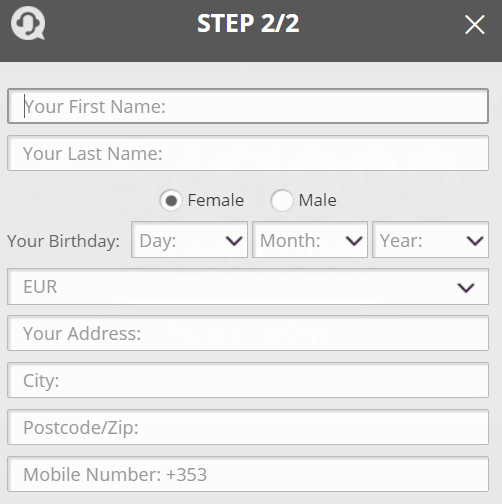The height and width of the screenshot is (504, 502).
Task: Open the birthday Year dropdown
Action: click(430, 240)
